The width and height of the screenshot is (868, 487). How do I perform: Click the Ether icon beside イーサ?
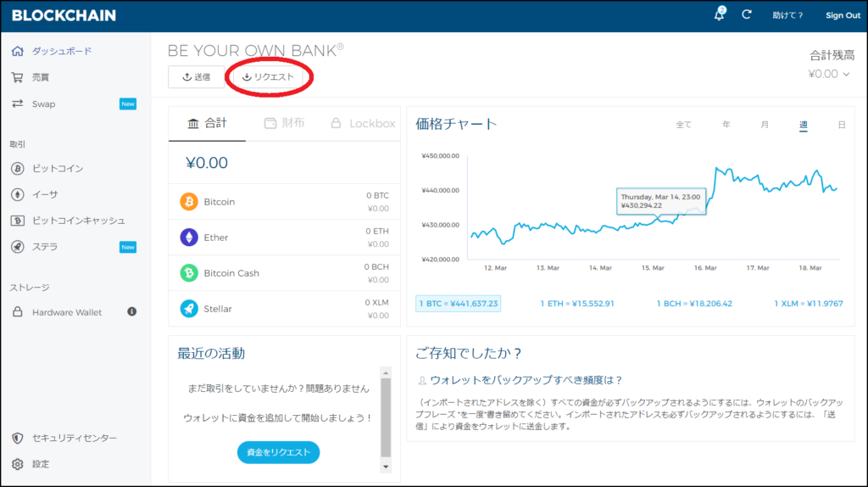[18, 194]
